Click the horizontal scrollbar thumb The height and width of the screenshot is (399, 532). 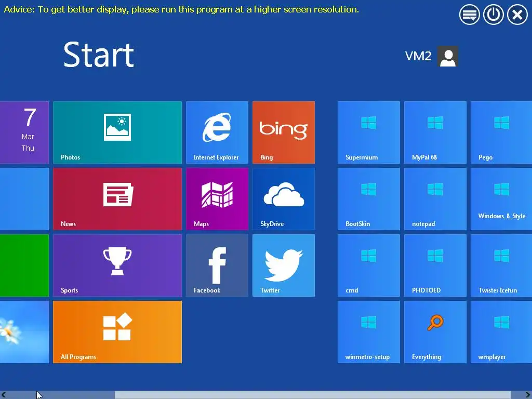tap(312, 395)
